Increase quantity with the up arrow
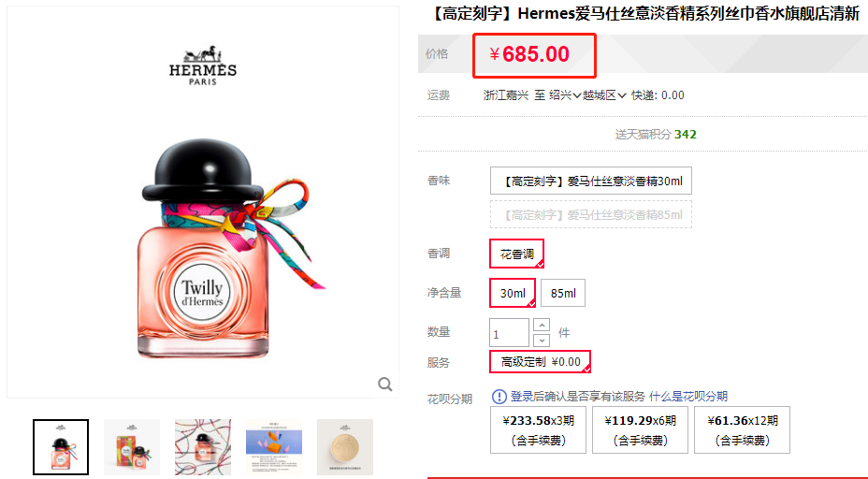868x479 pixels. pyautogui.click(x=542, y=325)
